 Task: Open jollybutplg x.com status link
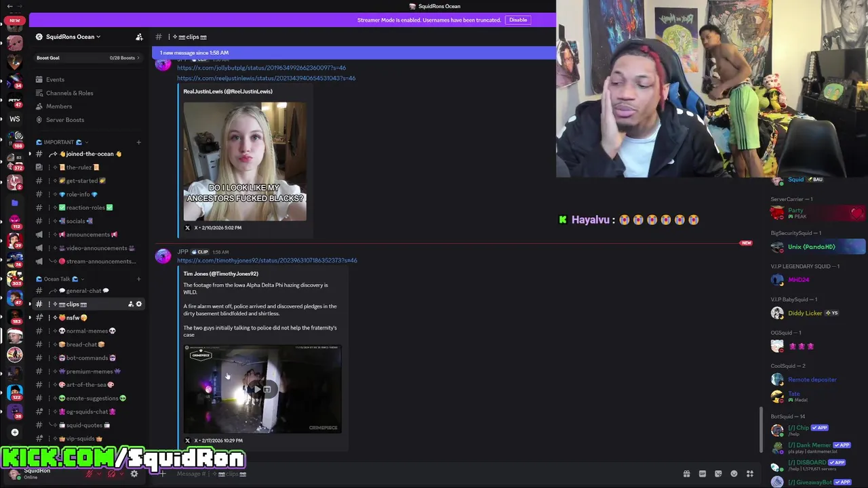coord(261,68)
